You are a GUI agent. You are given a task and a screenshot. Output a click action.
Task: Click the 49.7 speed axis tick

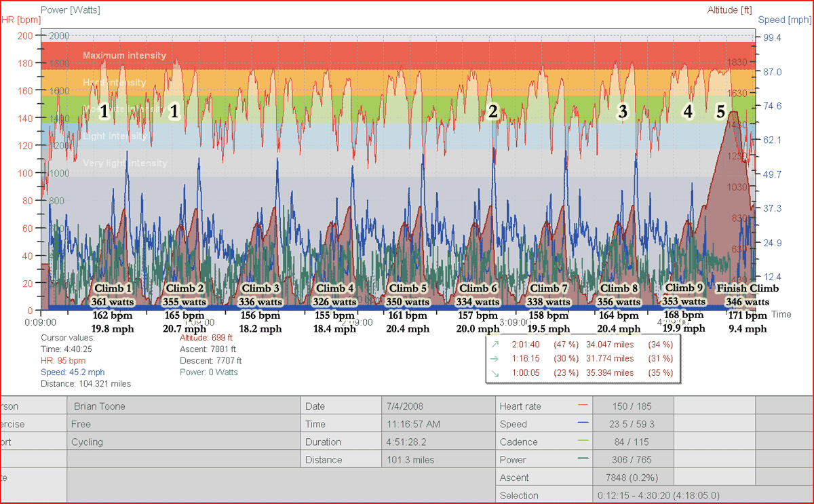click(x=772, y=174)
